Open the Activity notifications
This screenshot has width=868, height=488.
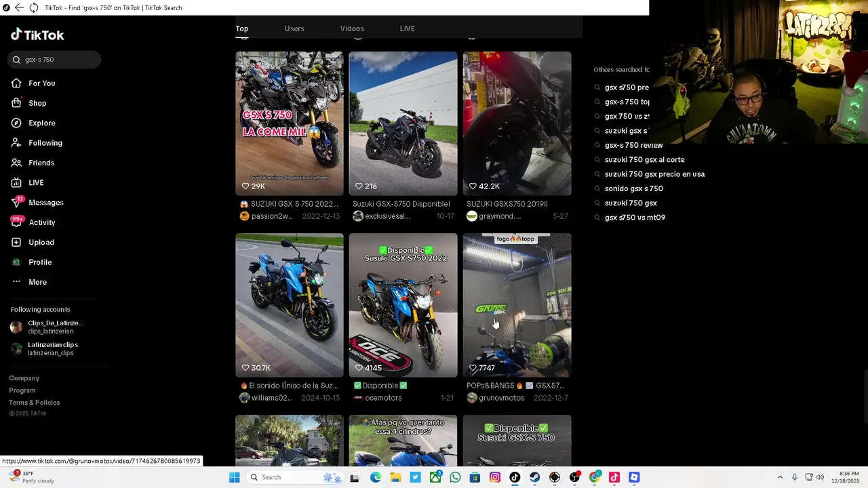(33, 222)
